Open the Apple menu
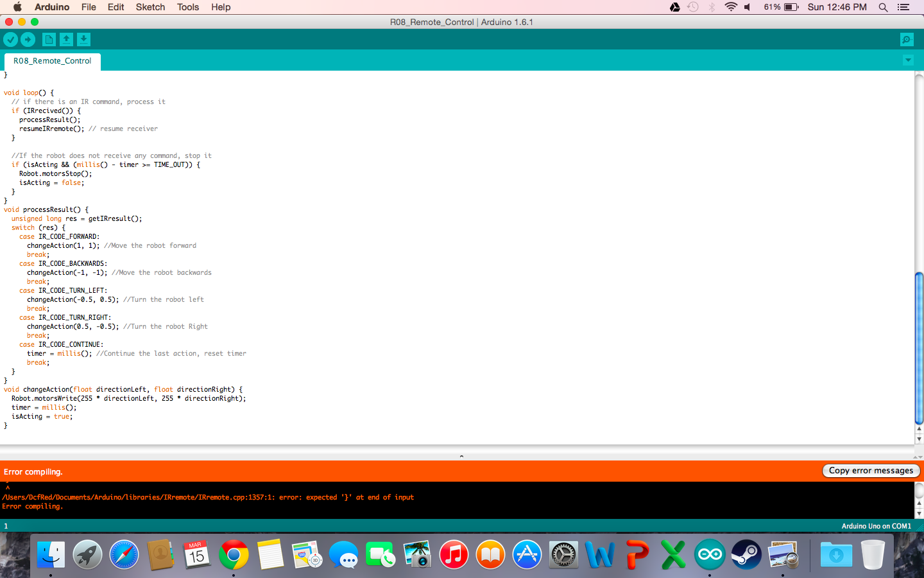The width and height of the screenshot is (924, 578). click(17, 7)
